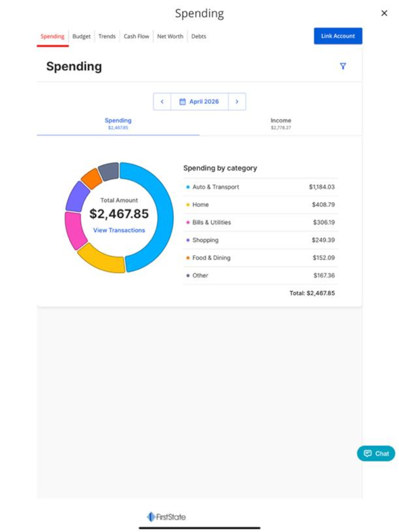This screenshot has width=399, height=532.
Task: Click the $306.19 amount
Action: (x=324, y=222)
